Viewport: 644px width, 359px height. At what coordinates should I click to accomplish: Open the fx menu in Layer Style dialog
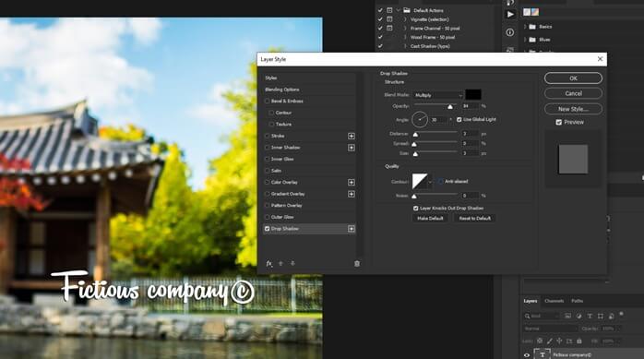(x=269, y=264)
